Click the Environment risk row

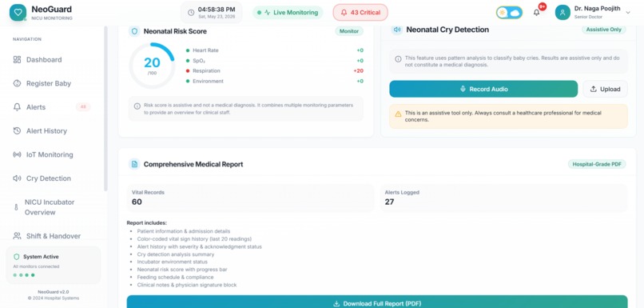[275, 81]
